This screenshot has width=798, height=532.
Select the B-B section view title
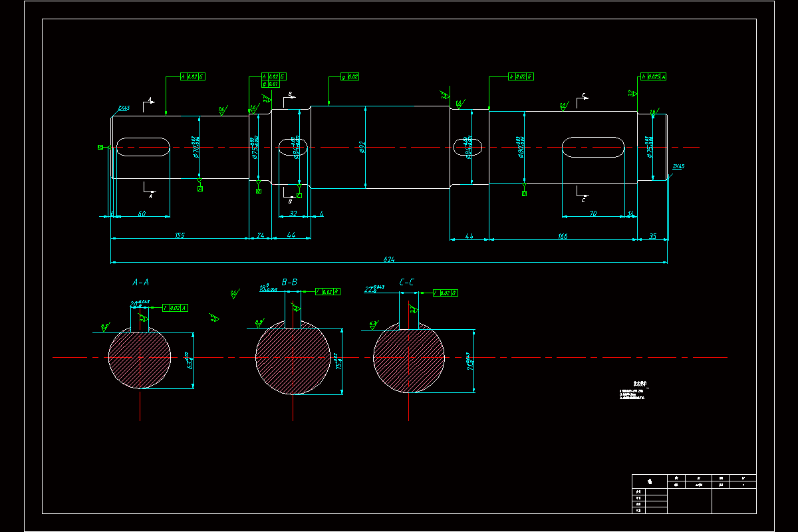pos(289,282)
